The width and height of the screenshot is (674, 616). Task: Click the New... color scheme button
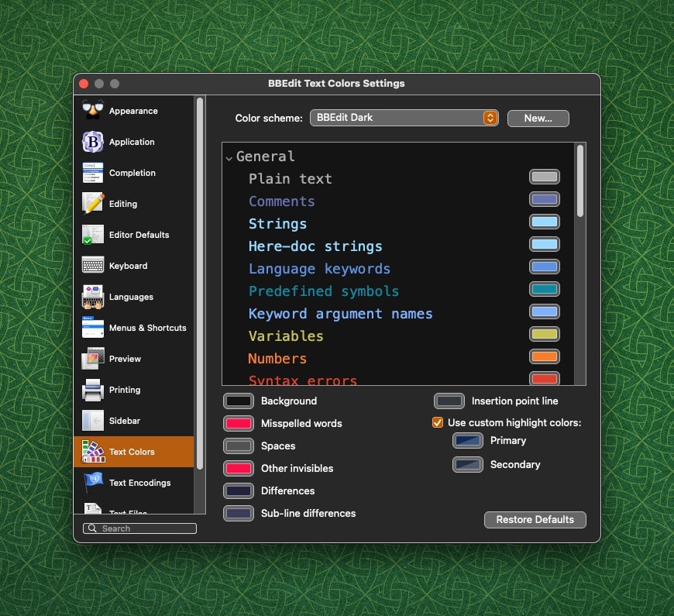click(x=538, y=119)
